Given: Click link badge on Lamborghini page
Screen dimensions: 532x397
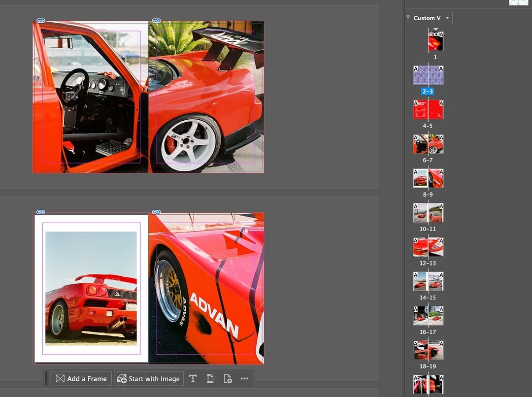Looking at the screenshot, I should [x=41, y=212].
